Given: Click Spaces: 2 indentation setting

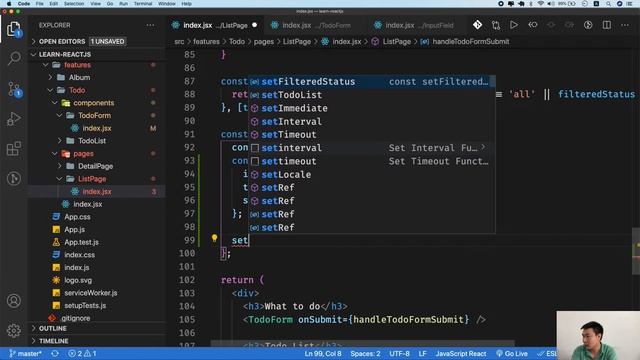Looking at the screenshot, I should (365, 353).
